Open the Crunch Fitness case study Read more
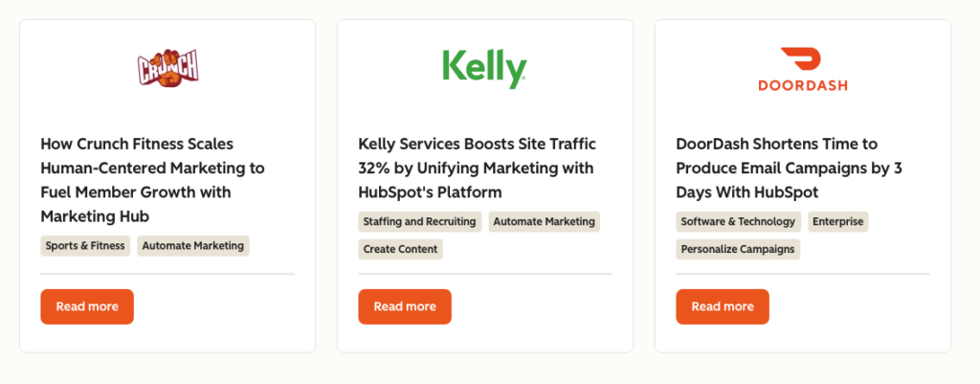This screenshot has height=384, width=980. pos(87,306)
